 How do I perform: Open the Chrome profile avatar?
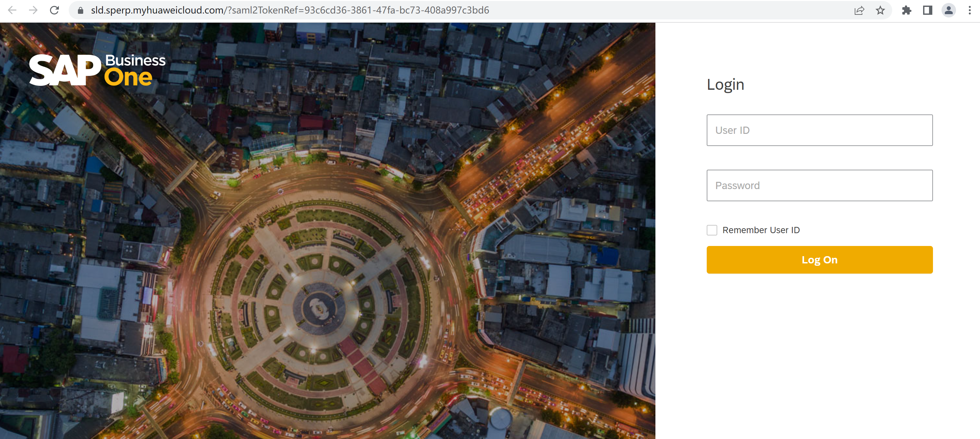(x=948, y=10)
